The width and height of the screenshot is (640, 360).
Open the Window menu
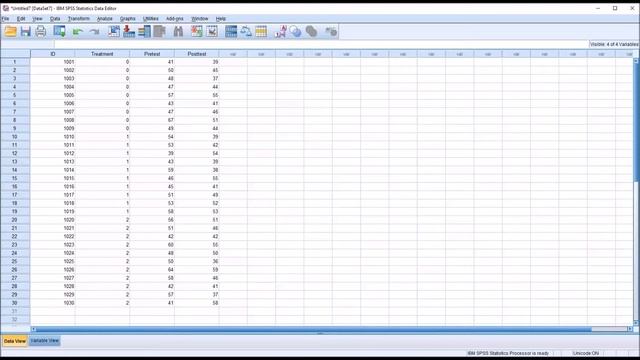click(x=200, y=19)
